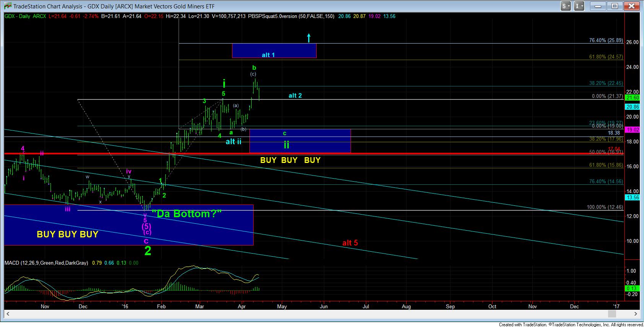Click the cyan upward arrow drawing
The width and height of the screenshot is (644, 327).
(309, 37)
